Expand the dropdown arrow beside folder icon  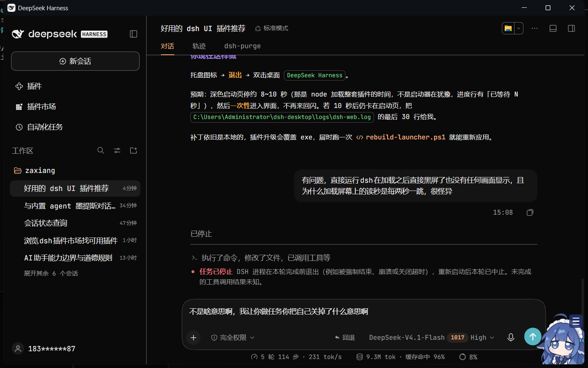coord(519,28)
